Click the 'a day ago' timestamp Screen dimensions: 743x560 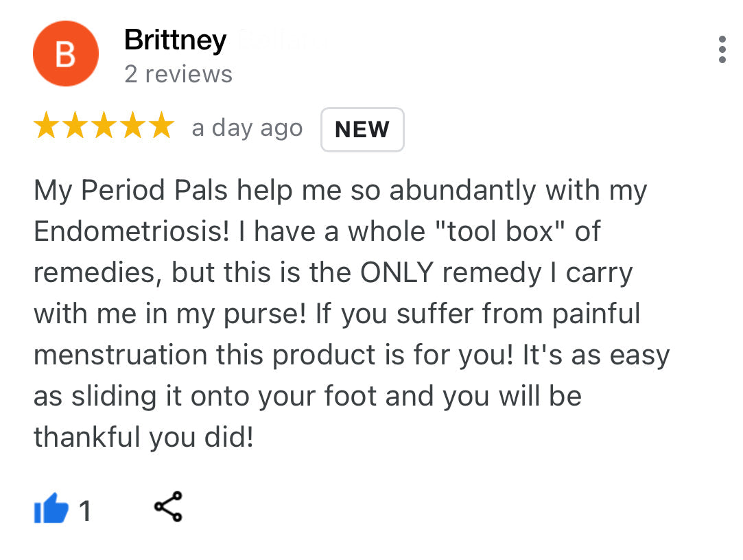pos(248,128)
